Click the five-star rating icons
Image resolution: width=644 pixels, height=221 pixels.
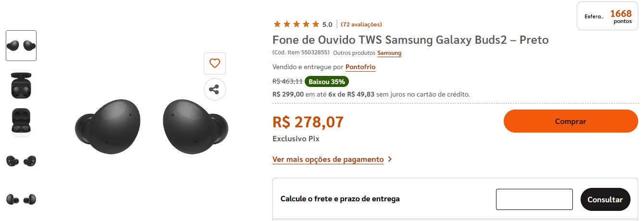tap(296, 24)
